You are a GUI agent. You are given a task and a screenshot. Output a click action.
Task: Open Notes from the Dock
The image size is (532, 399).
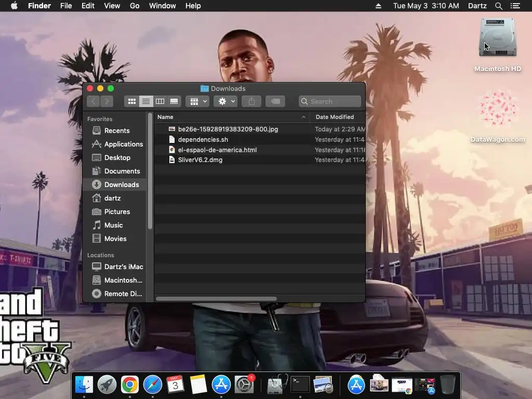click(x=198, y=385)
